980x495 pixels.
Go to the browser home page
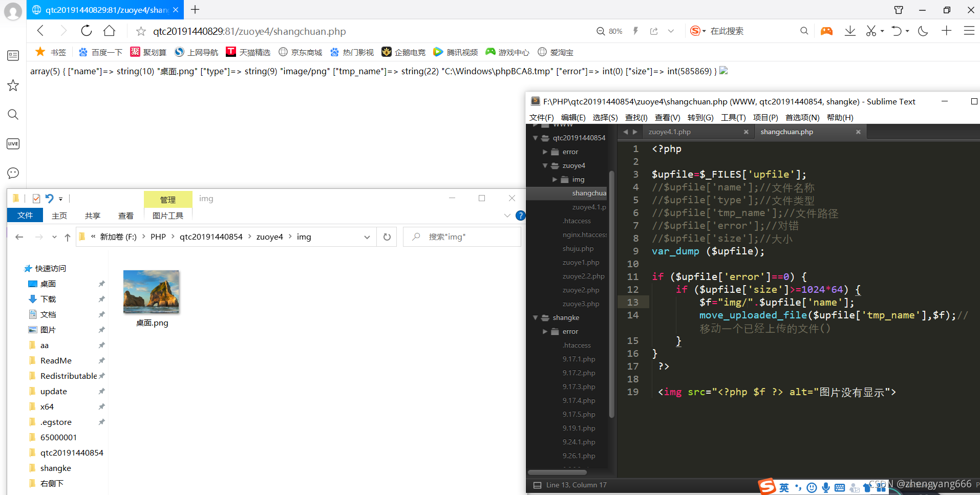109,31
